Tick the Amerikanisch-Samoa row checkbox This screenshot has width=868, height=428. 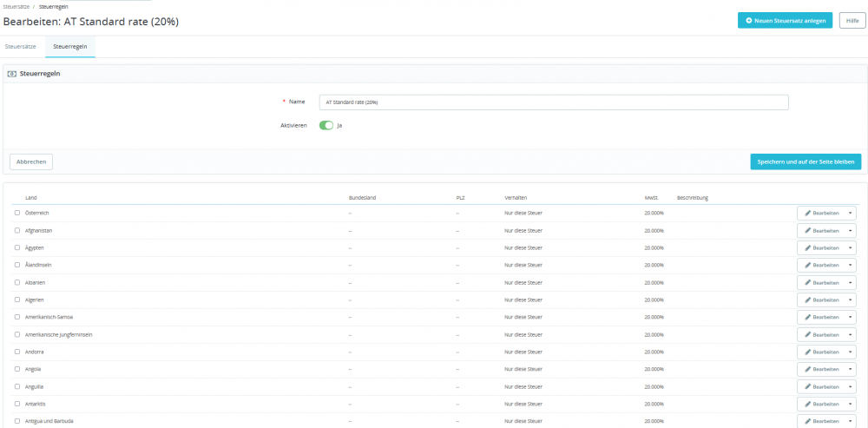[x=17, y=317]
